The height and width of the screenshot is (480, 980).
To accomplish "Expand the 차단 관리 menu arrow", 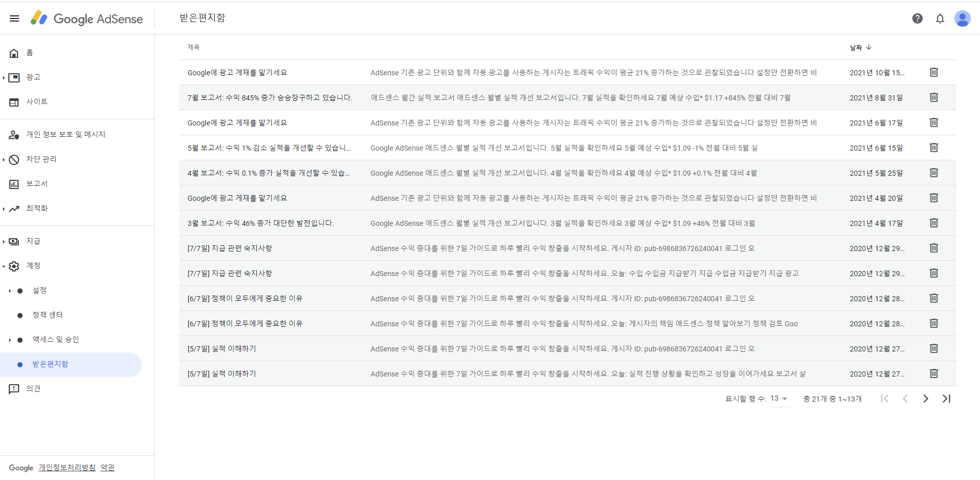I will pyautogui.click(x=4, y=159).
